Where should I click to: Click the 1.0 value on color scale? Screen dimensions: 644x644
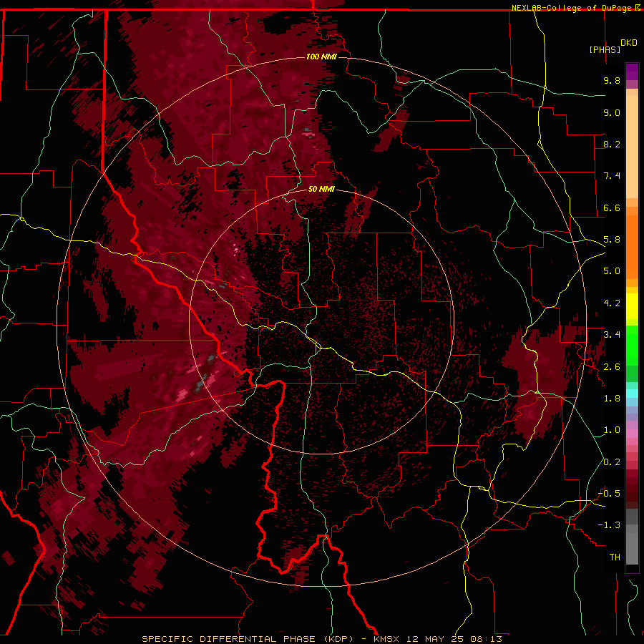[612, 430]
